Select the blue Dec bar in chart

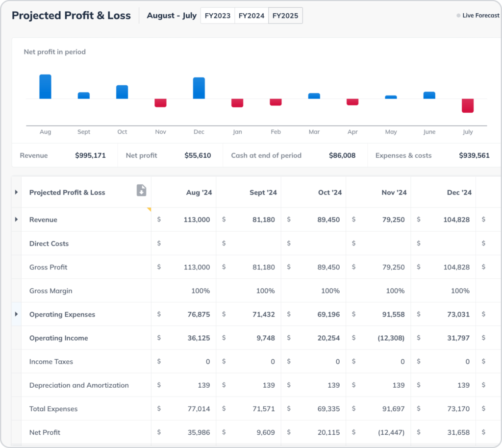[199, 88]
